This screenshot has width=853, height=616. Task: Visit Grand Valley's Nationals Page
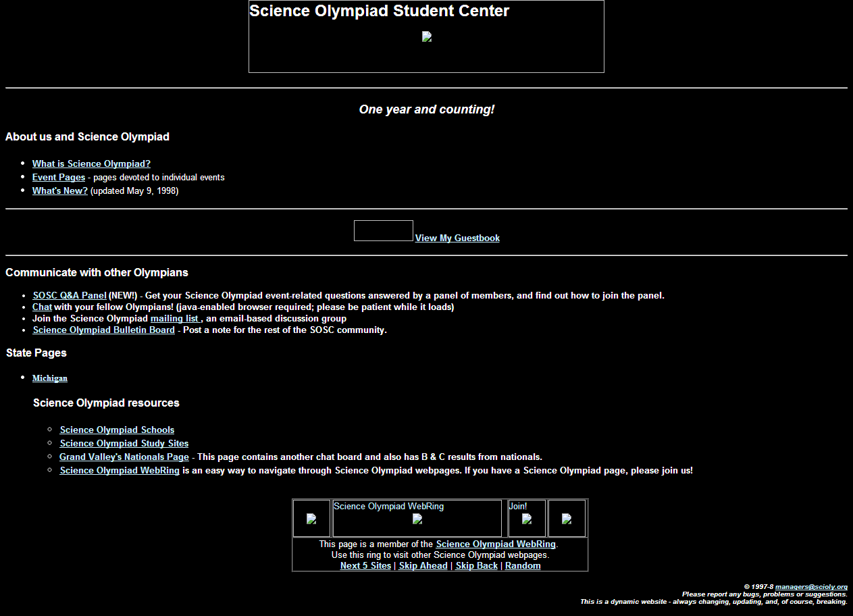tap(124, 457)
